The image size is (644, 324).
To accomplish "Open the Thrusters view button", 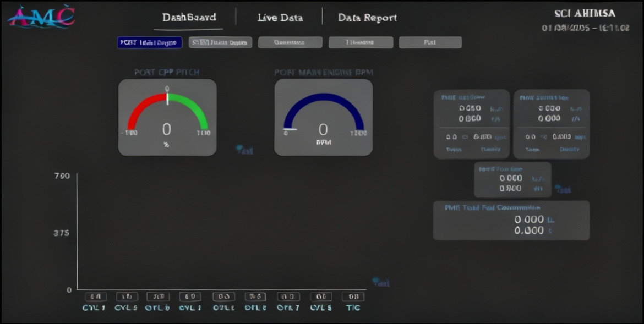I will pyautogui.click(x=361, y=42).
